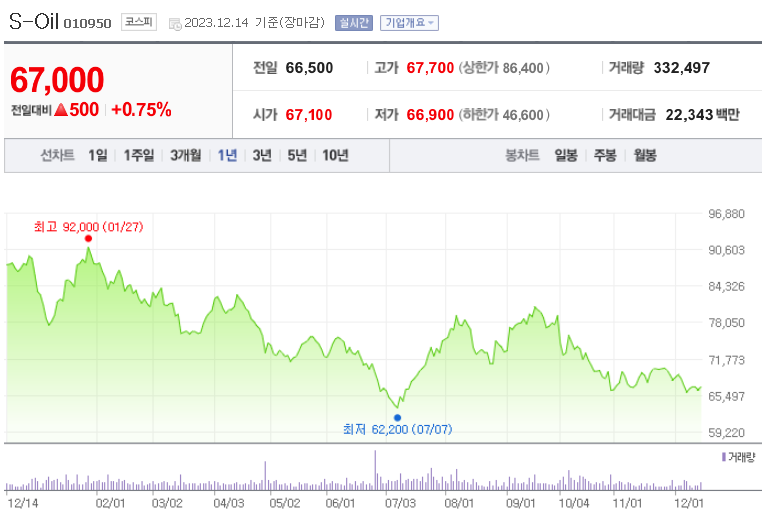Switch to 월봉 candlestick chart

coord(645,156)
